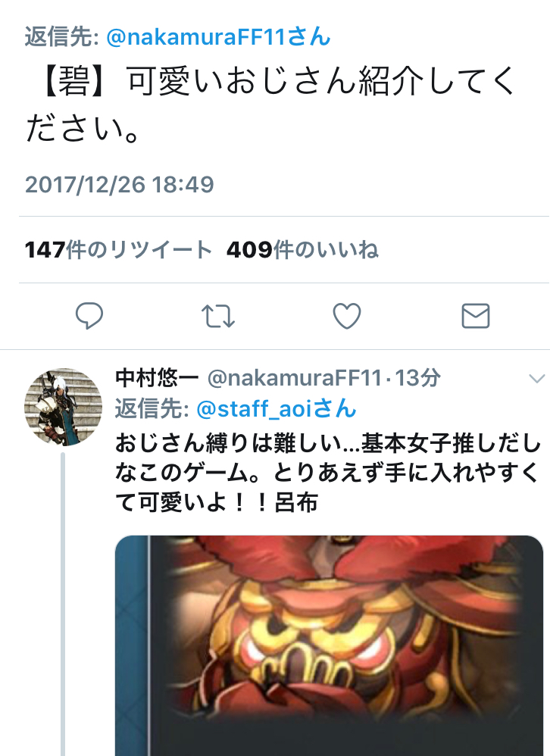Tap the main tweet text 可愛いおじさん紹介
The width and height of the screenshot is (550, 756).
pos(273,80)
